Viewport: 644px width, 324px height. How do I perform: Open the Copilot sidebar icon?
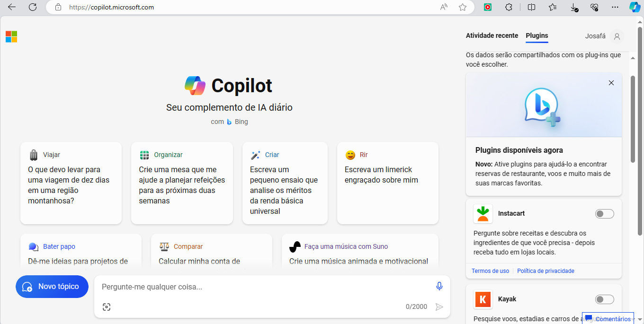[x=635, y=7]
